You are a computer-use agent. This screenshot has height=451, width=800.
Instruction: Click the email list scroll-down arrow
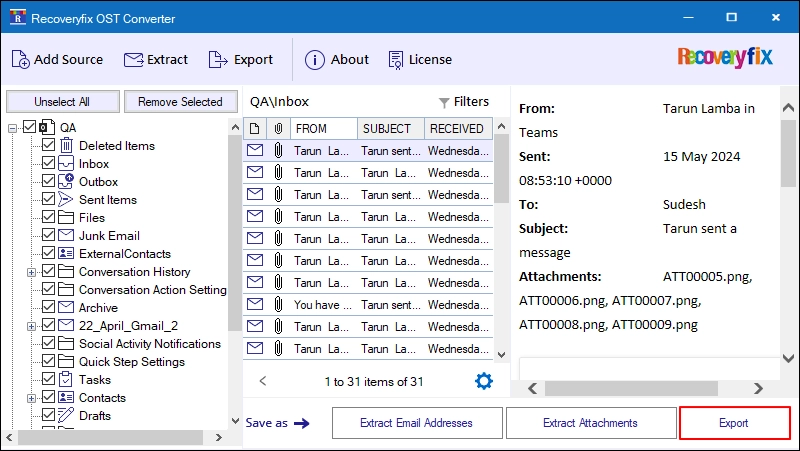[502, 355]
